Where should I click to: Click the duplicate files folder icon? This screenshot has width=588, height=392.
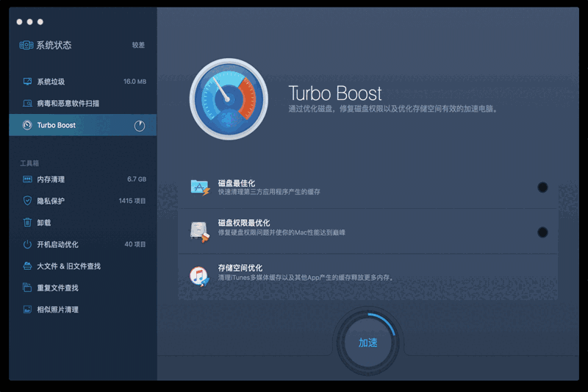pyautogui.click(x=27, y=288)
